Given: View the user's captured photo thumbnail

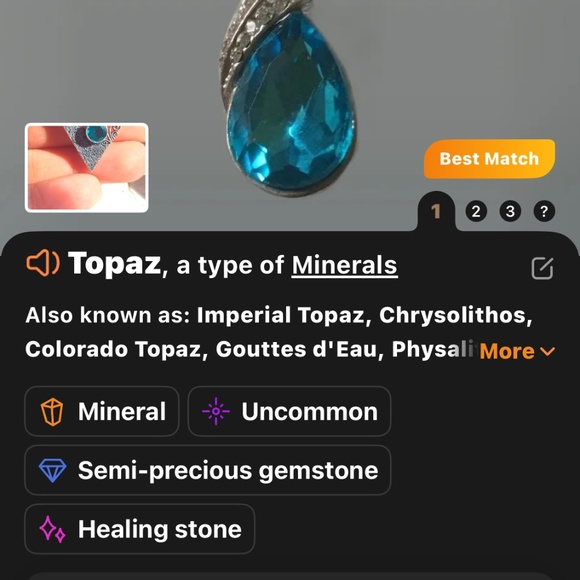Looking at the screenshot, I should 87,168.
